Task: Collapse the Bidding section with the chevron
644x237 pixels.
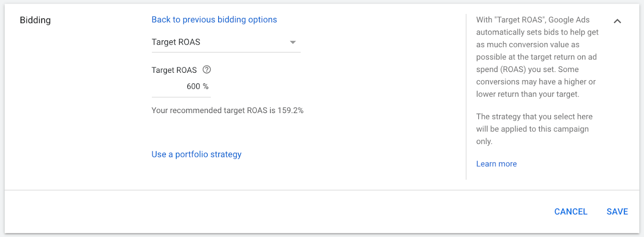Action: (x=617, y=21)
